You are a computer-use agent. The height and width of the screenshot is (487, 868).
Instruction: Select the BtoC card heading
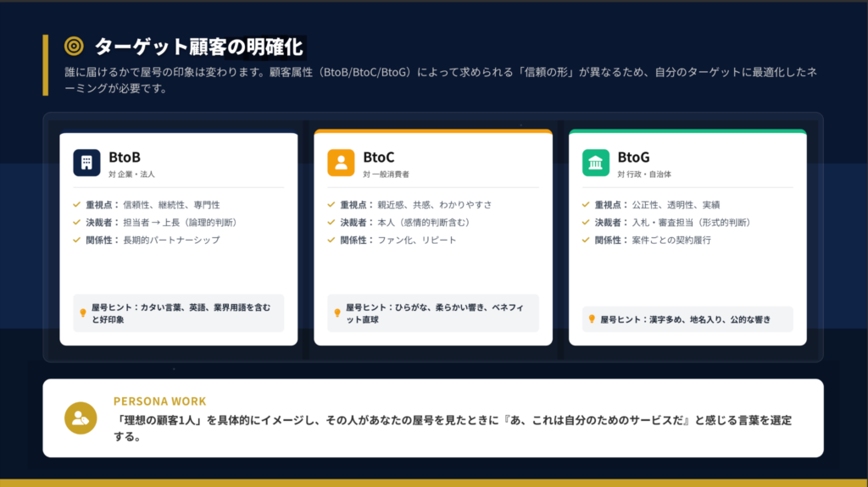379,157
